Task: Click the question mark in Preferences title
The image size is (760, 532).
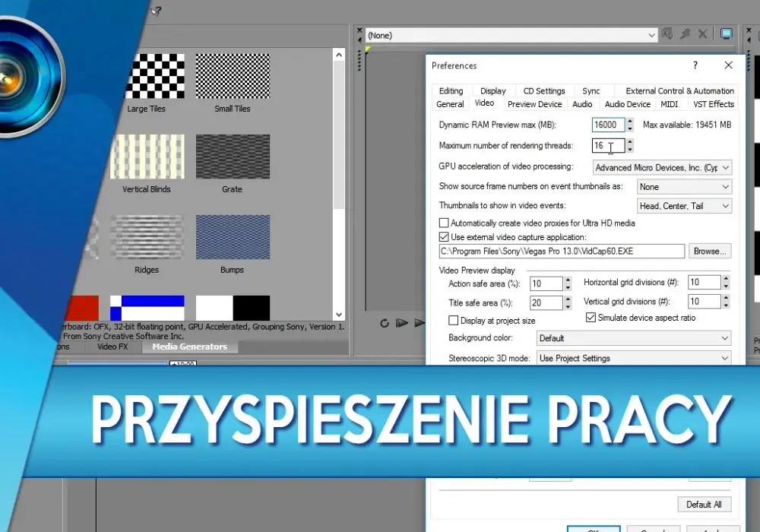Action: click(695, 65)
